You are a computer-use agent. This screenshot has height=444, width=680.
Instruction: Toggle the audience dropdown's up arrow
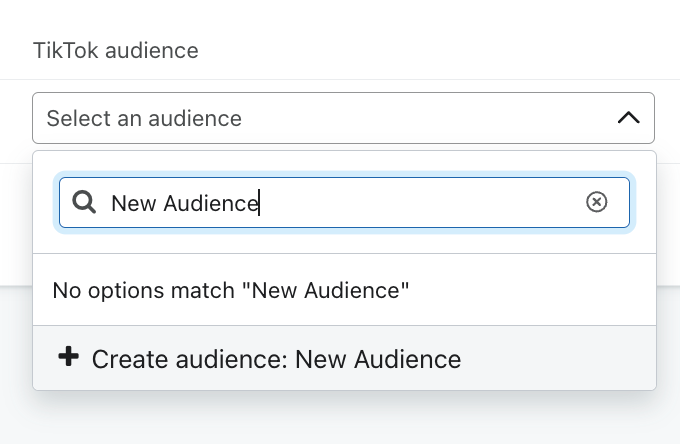pyautogui.click(x=628, y=118)
